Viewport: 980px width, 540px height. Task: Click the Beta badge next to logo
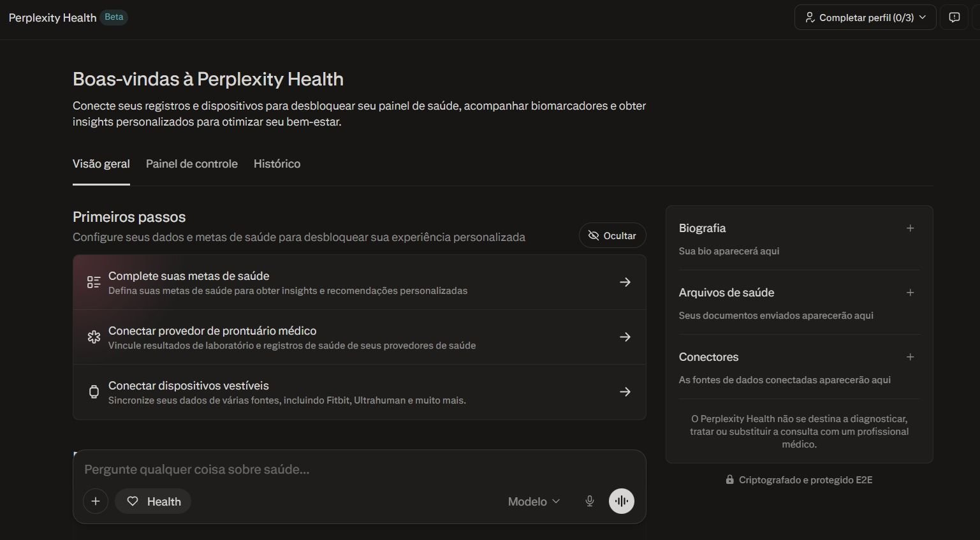114,17
